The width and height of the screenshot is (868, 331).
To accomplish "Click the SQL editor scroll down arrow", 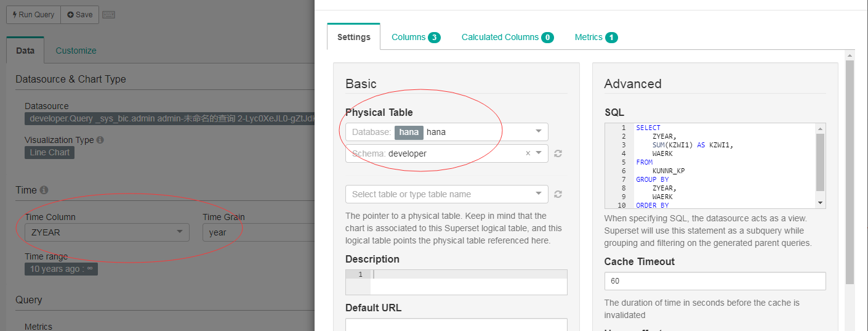I will 820,203.
